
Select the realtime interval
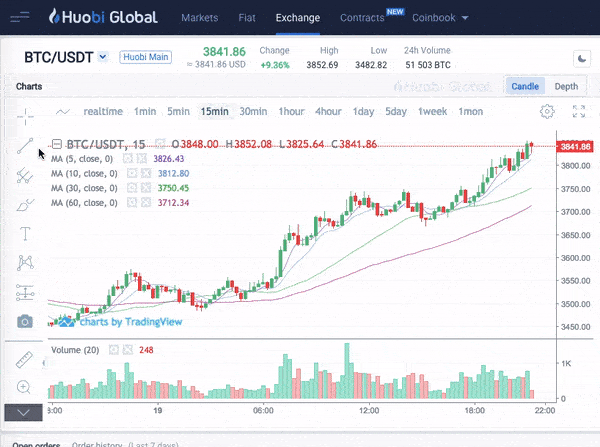[x=103, y=111]
